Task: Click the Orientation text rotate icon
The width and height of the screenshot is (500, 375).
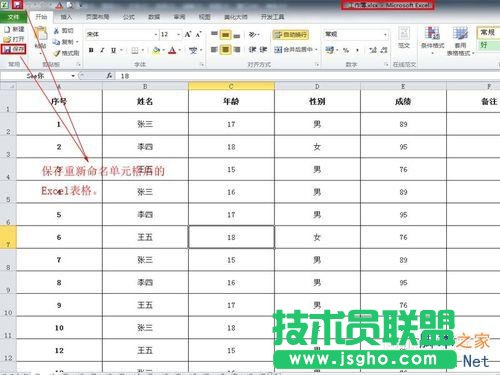Action: (253, 34)
